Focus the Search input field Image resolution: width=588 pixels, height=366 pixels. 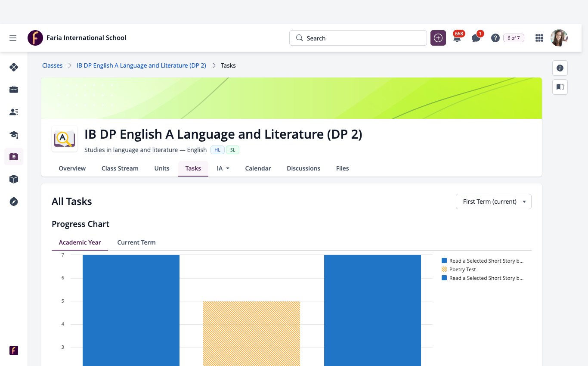pos(358,38)
